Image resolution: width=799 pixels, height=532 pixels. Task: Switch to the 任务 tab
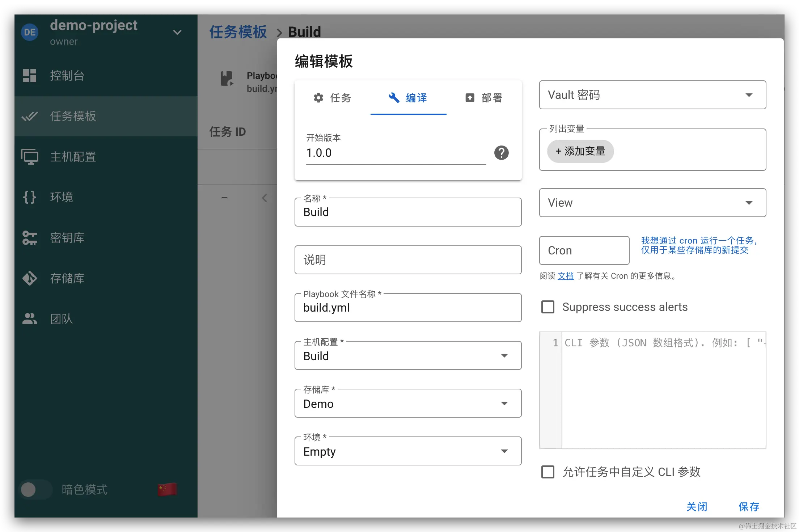coord(332,98)
